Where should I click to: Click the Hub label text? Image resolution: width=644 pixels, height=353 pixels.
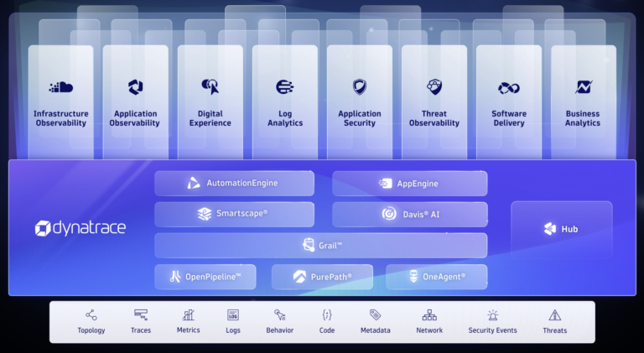[569, 229]
